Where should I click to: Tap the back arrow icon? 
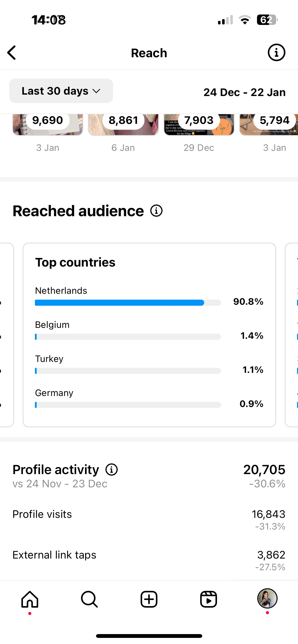12,53
